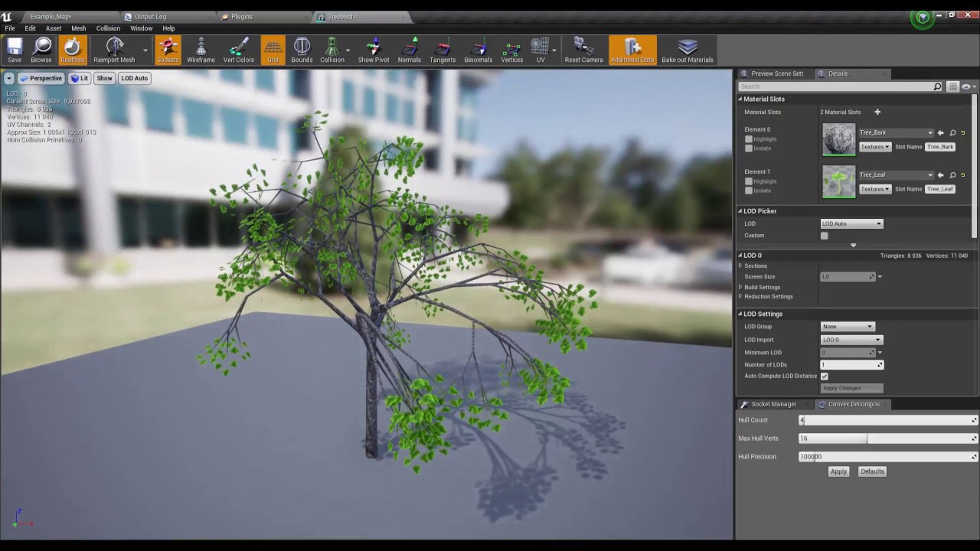Reset Tree_Leaf material to default
The height and width of the screenshot is (551, 980).
point(963,175)
